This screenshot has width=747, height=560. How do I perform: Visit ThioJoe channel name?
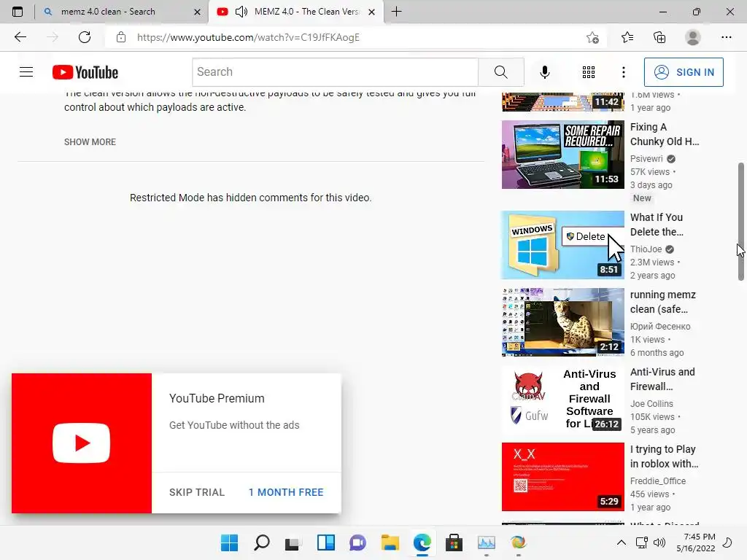coord(646,249)
